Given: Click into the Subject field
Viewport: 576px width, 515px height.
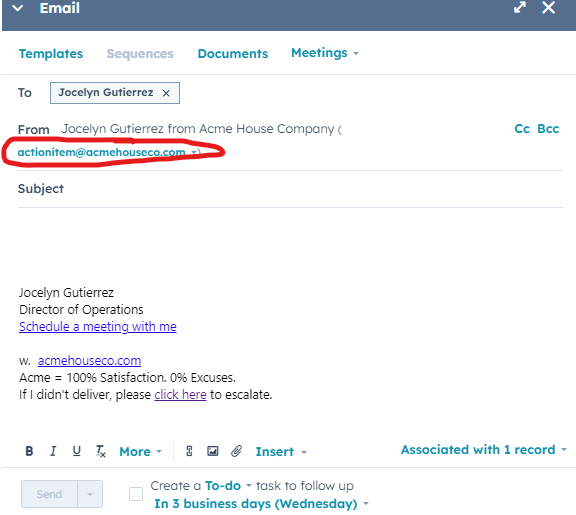Looking at the screenshot, I should point(290,189).
